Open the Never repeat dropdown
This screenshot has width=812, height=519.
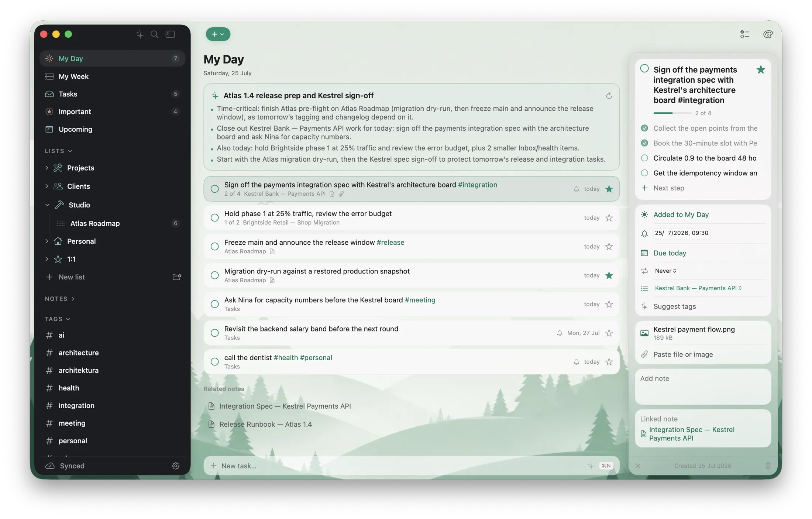click(x=665, y=271)
